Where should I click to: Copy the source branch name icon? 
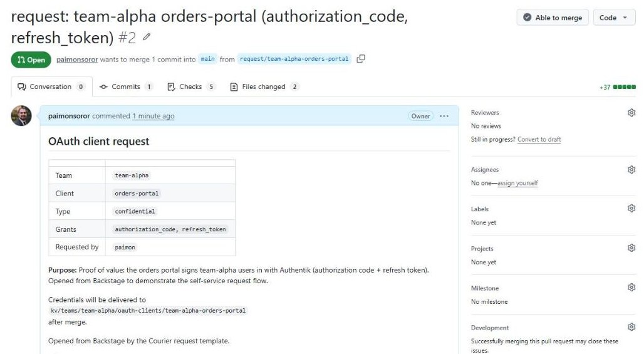(361, 59)
